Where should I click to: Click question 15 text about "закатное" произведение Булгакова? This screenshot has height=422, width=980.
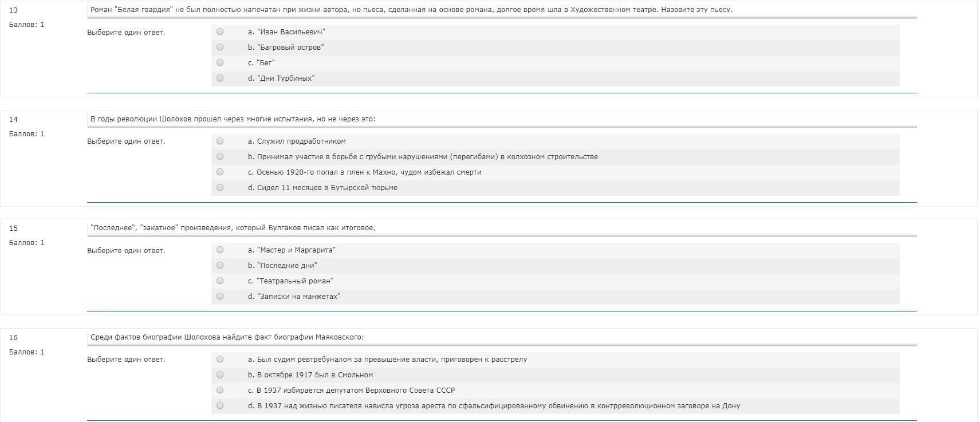(x=233, y=228)
